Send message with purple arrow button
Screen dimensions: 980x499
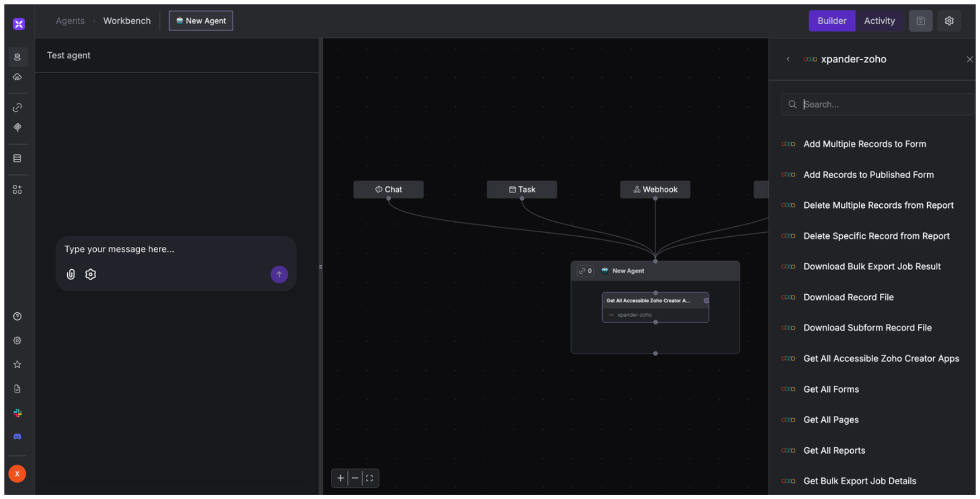click(279, 275)
